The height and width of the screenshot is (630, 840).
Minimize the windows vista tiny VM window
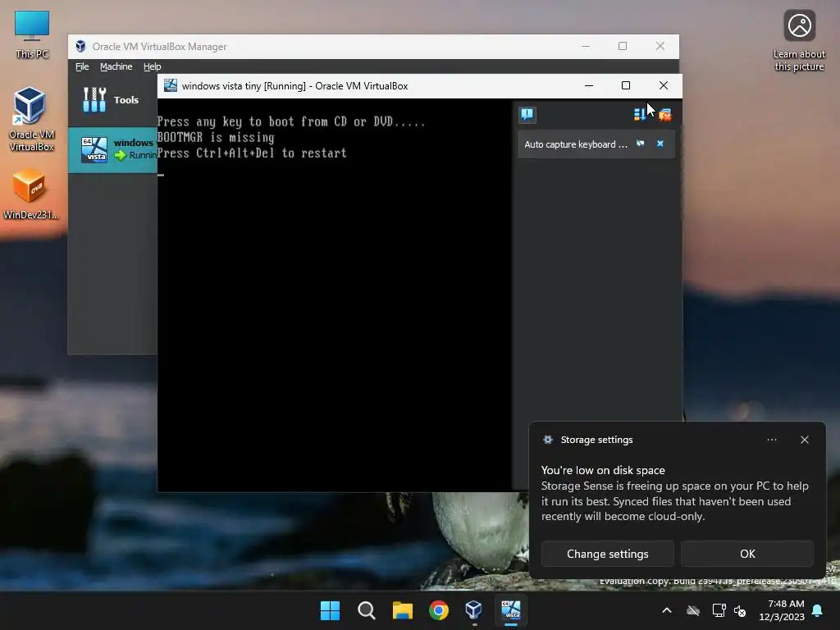(x=589, y=85)
